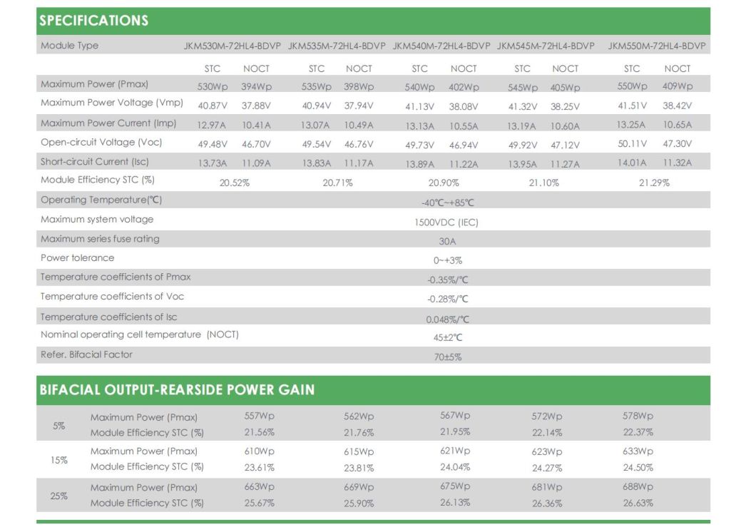This screenshot has height=532, width=756.
Task: Select the 30A series fuse rating value
Action: 447,242
